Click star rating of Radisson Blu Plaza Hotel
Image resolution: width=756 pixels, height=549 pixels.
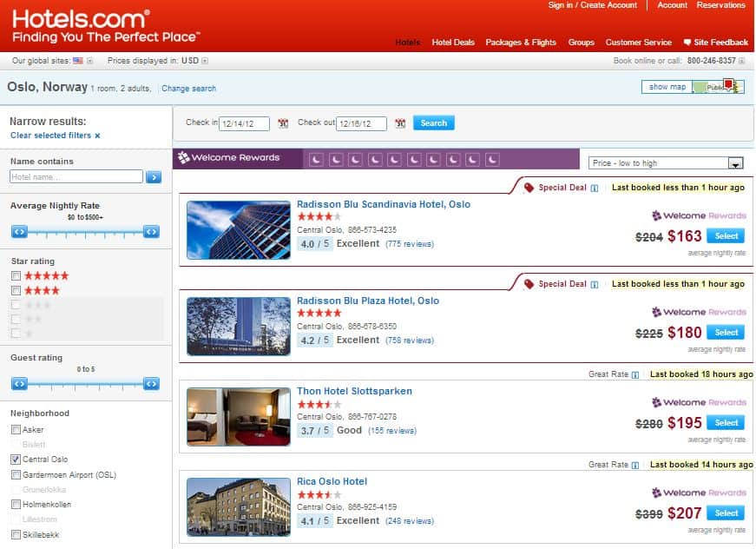(319, 313)
